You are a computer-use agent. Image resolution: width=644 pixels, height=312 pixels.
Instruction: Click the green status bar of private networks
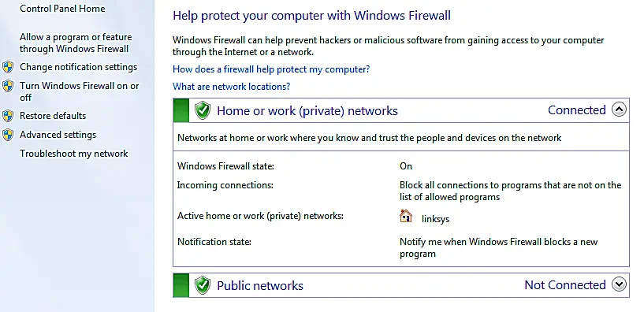(x=181, y=110)
